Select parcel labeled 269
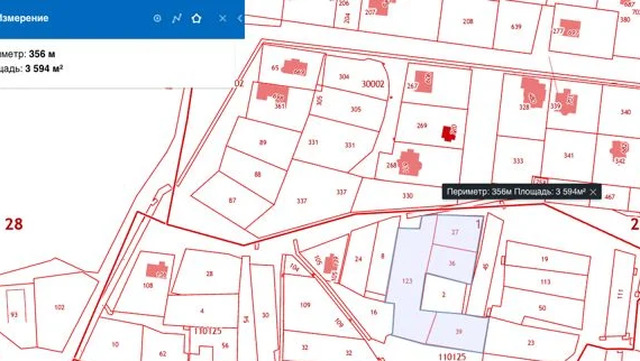Image resolution: width=640 pixels, height=361 pixels. click(x=422, y=125)
